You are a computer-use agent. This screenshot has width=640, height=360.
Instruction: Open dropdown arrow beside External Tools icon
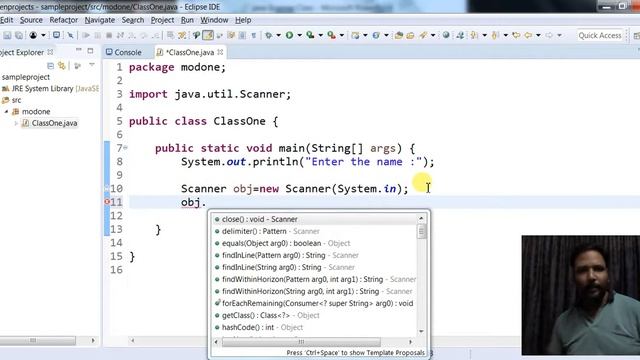(x=342, y=36)
